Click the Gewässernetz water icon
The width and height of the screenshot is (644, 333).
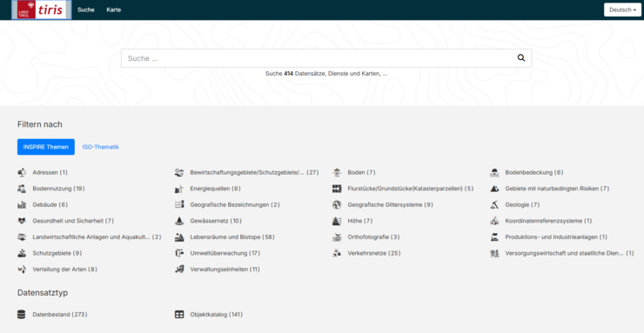pyautogui.click(x=179, y=221)
